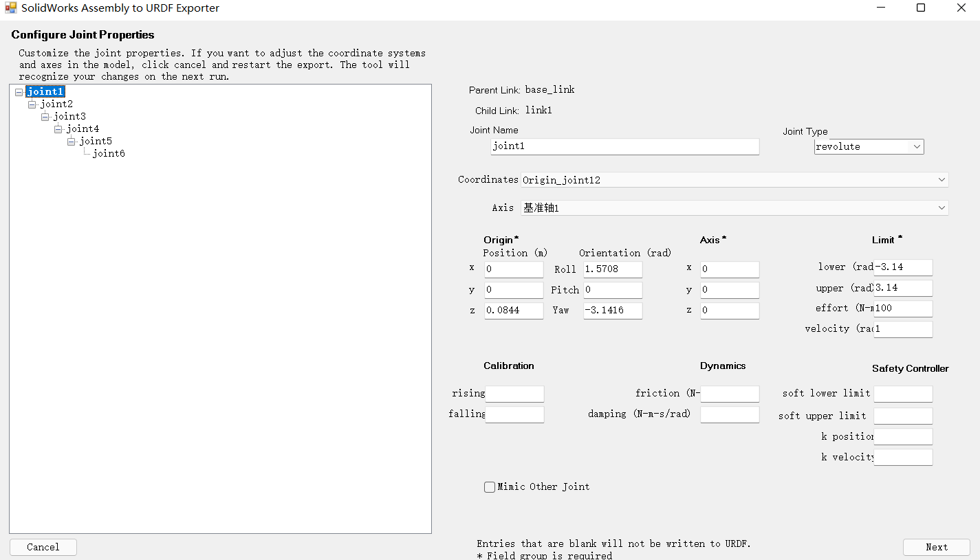Click the Dynamics damping field

tap(730, 414)
